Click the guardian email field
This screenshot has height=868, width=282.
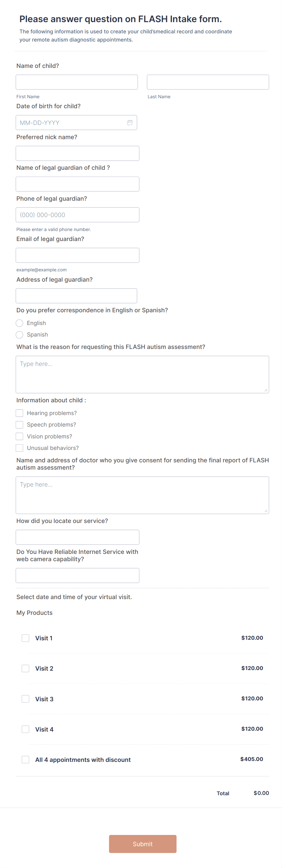tap(77, 255)
